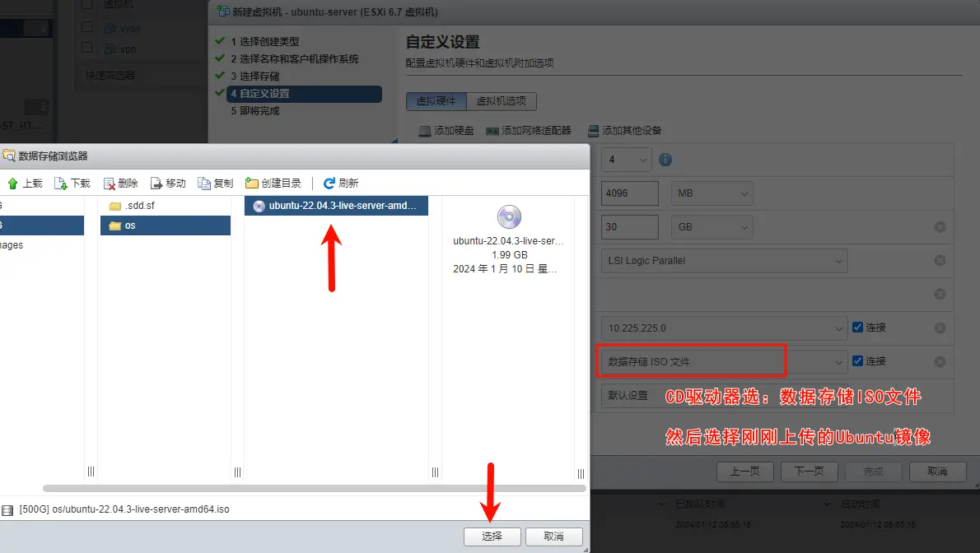Switch to the 虚拟机选项 tab
980x553 pixels.
pos(502,101)
